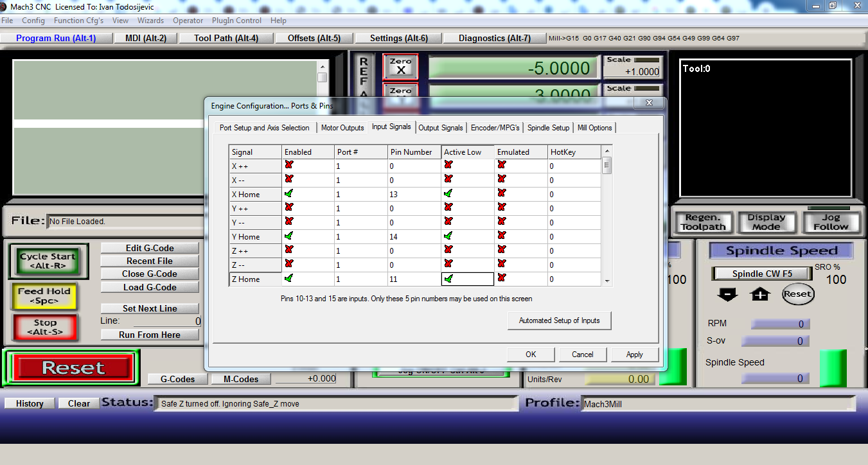Image resolution: width=868 pixels, height=465 pixels.
Task: Click scroll down arrow of signals table
Action: click(607, 280)
